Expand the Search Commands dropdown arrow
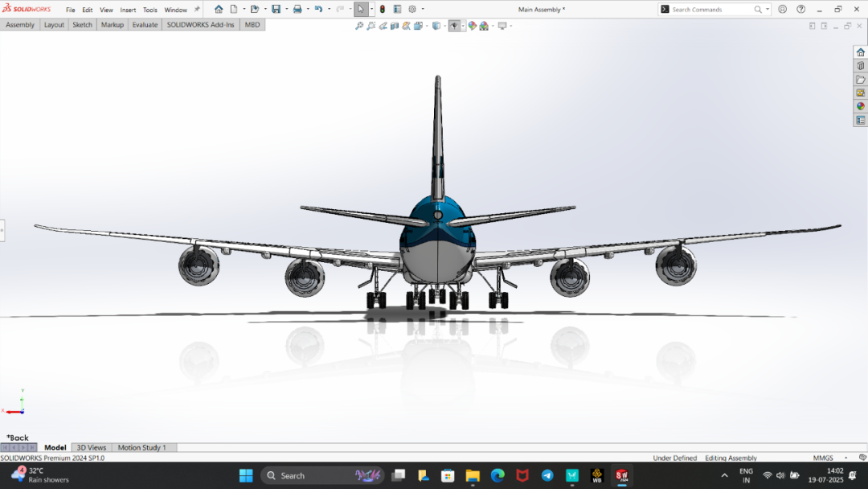 point(768,10)
